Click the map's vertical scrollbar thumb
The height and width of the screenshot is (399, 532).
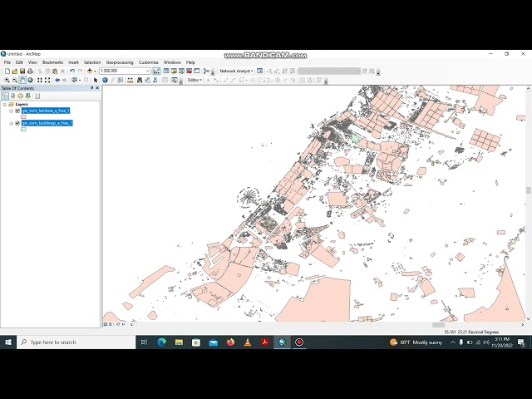click(529, 190)
